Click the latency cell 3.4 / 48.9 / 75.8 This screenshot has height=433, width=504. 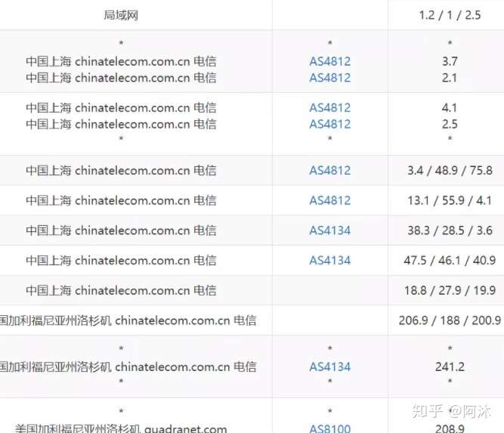click(x=450, y=170)
